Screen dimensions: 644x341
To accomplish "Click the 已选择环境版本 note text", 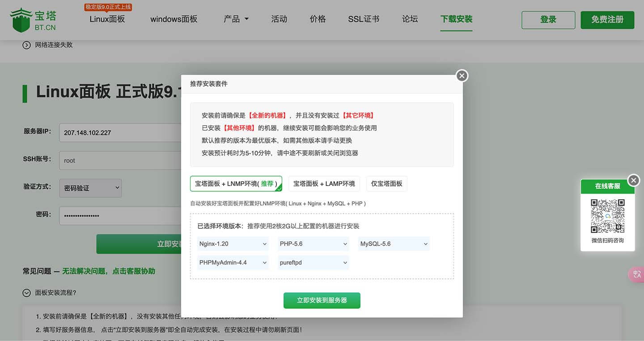I will click(x=278, y=226).
